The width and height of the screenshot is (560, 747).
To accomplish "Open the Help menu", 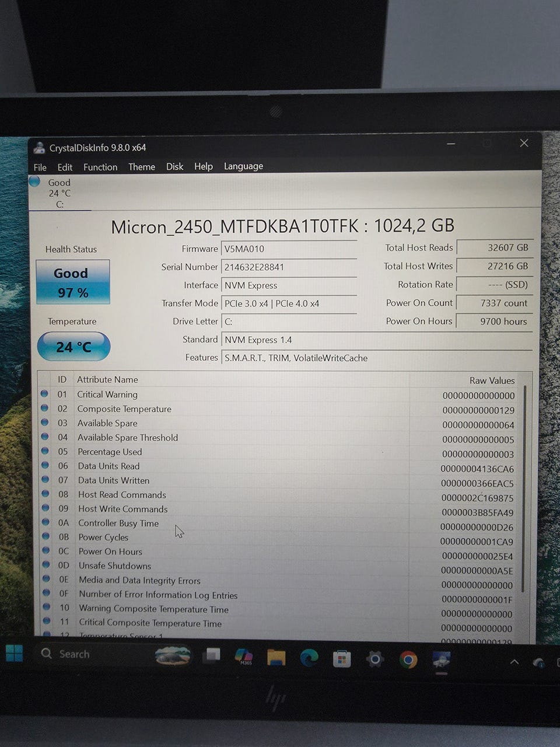I will [x=204, y=166].
